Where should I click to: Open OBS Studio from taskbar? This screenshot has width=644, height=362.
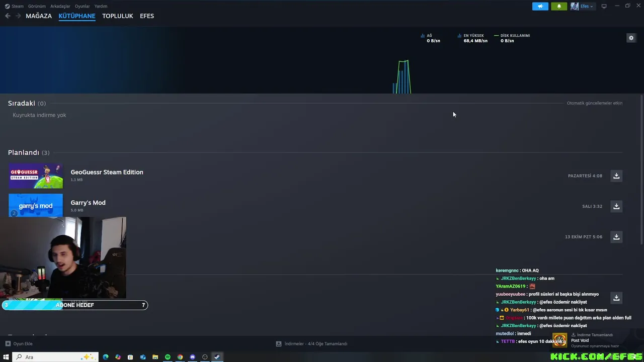coord(205,357)
